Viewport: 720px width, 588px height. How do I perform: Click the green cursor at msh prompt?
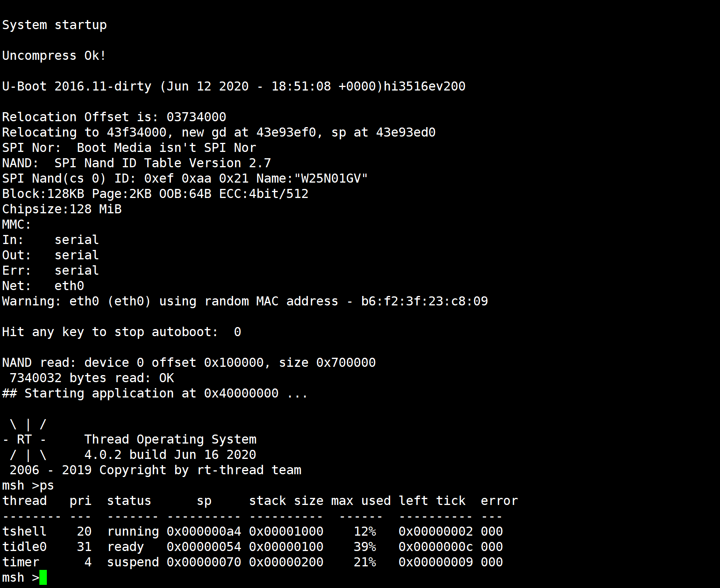point(43,577)
